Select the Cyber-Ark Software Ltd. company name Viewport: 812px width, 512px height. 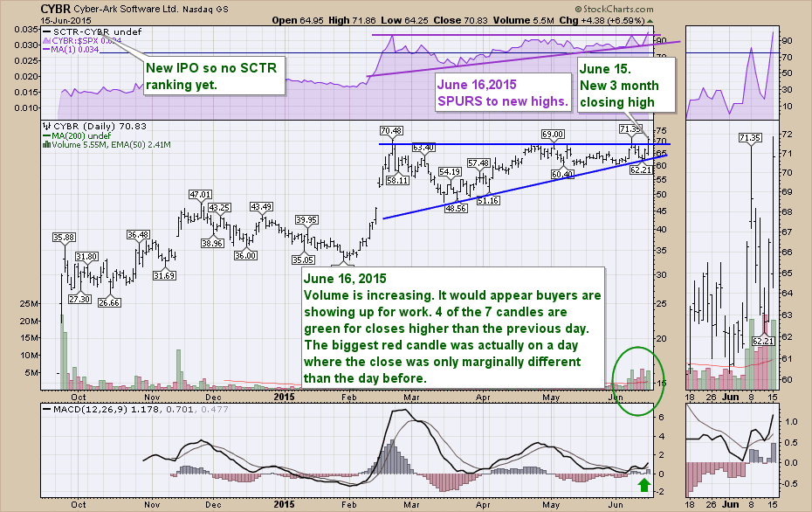pos(127,10)
